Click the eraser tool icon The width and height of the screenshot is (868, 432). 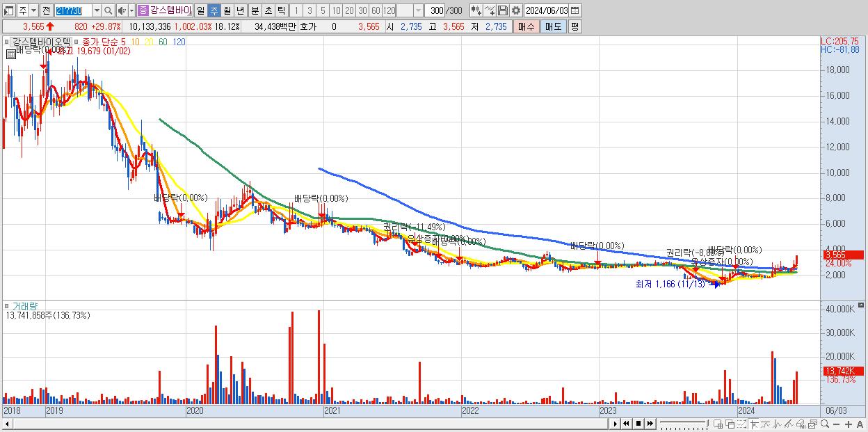pos(801,424)
